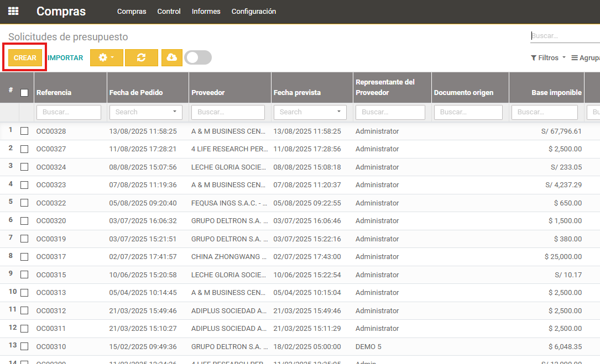This screenshot has width=600, height=364.
Task: Click the refresh arrows icon button
Action: pos(141,58)
